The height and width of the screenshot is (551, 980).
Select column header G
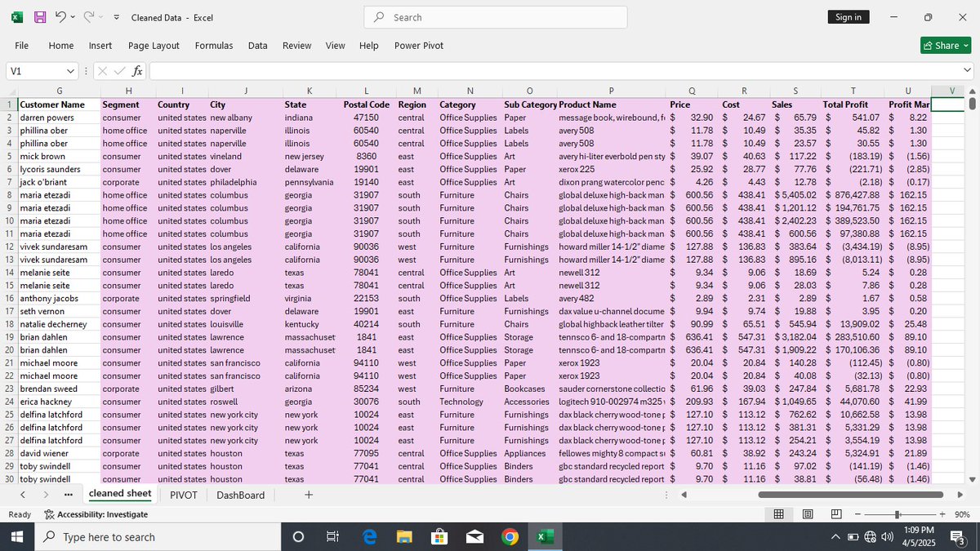pyautogui.click(x=59, y=91)
